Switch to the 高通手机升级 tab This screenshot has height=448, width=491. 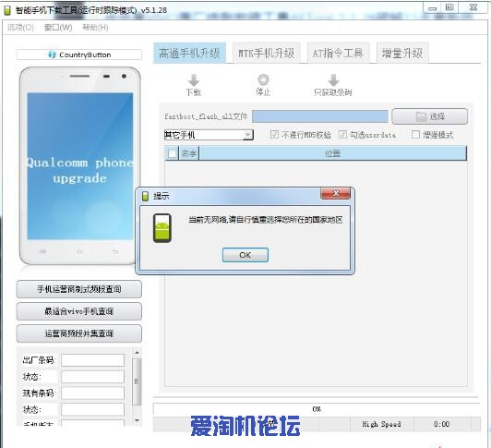point(189,53)
